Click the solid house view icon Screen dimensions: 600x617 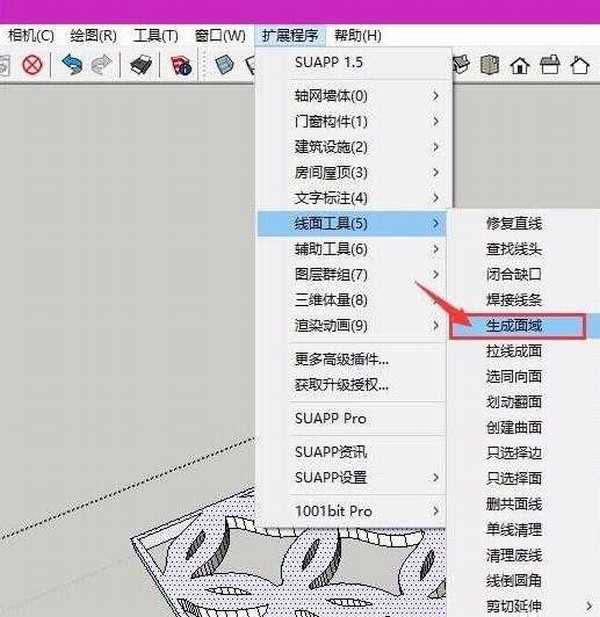[519, 66]
